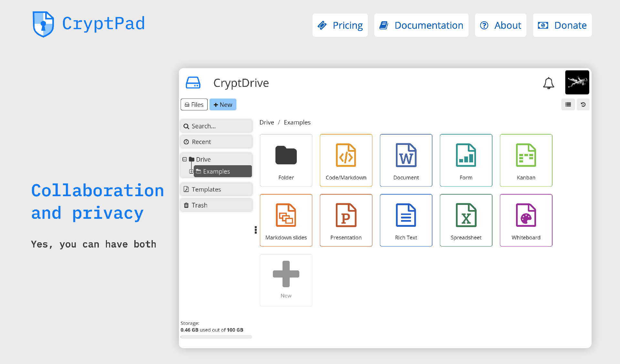Click the About question mark icon
The image size is (620, 364).
[484, 25]
